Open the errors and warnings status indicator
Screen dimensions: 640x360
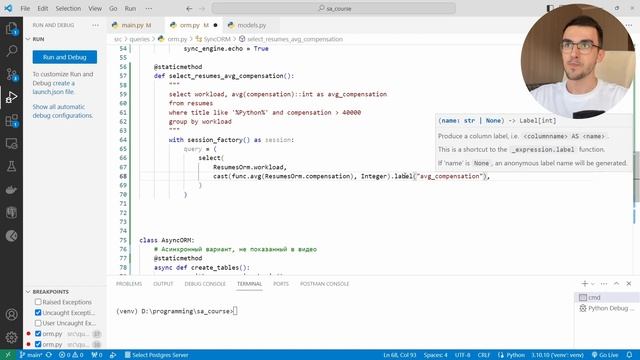pos(71,355)
